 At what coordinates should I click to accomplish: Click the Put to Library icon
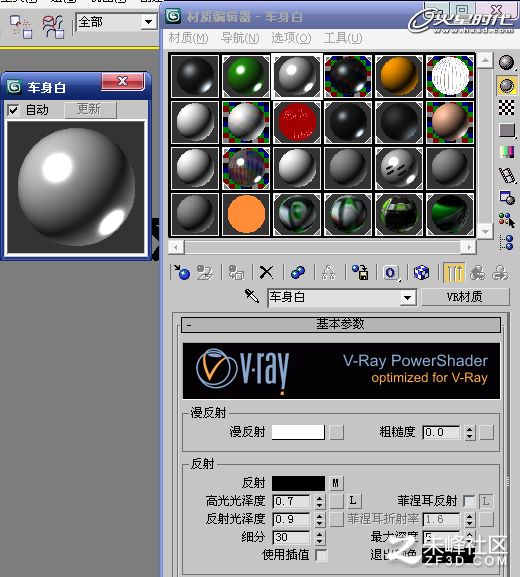360,273
